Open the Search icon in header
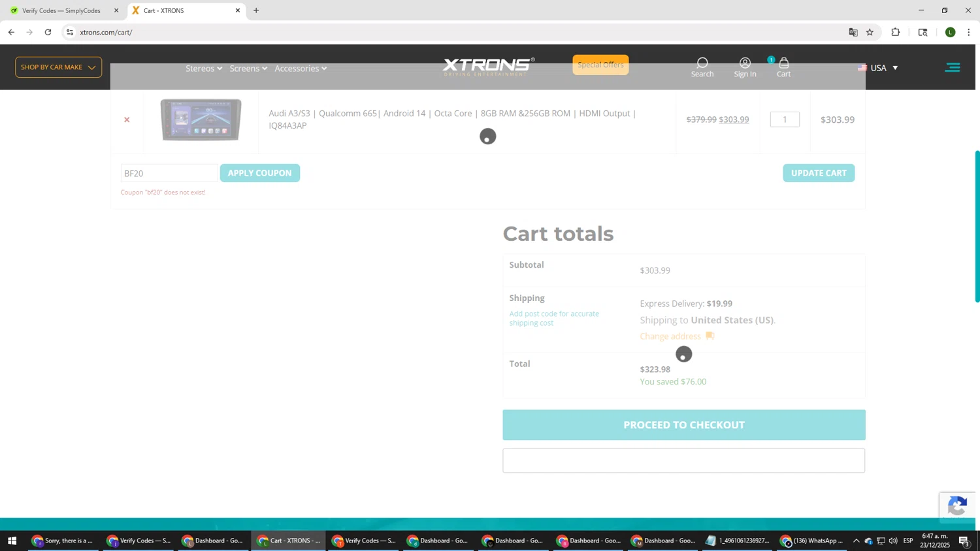This screenshot has height=551, width=980. [702, 67]
